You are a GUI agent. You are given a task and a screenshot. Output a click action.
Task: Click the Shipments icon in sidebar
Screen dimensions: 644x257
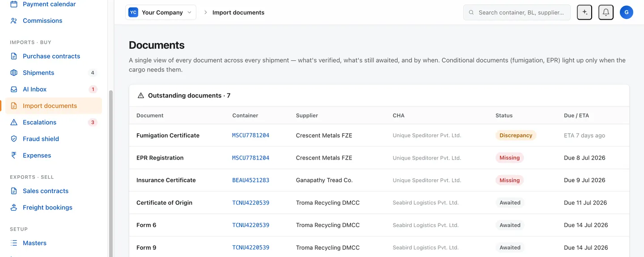click(14, 73)
